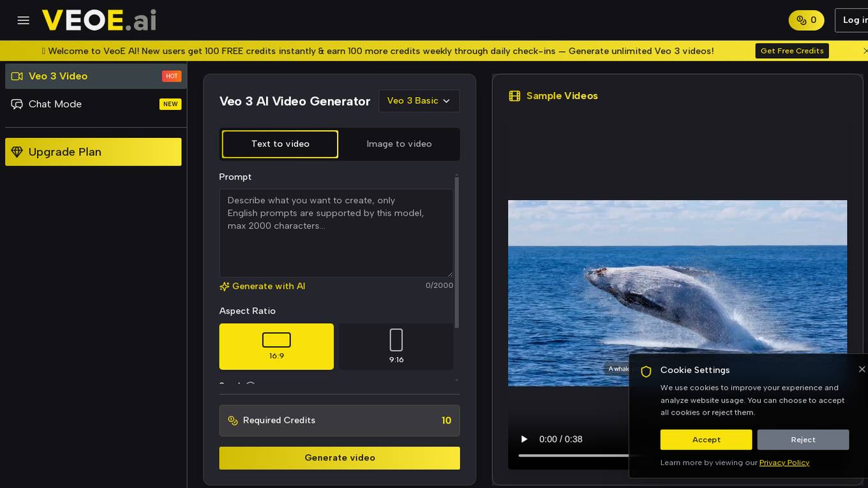Image resolution: width=868 pixels, height=488 pixels.
Task: Open the hamburger navigation menu
Action: point(24,20)
